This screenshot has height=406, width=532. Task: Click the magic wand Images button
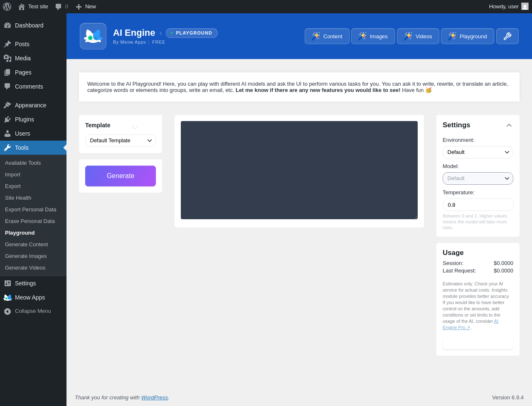pyautogui.click(x=373, y=36)
